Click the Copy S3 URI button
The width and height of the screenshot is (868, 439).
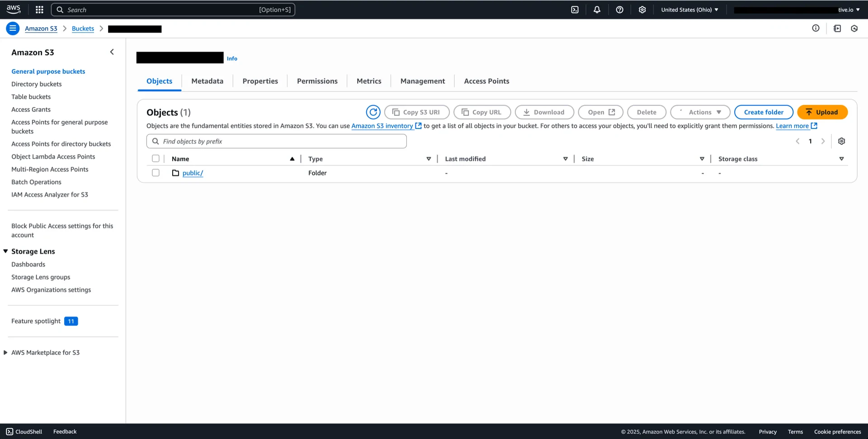point(416,112)
